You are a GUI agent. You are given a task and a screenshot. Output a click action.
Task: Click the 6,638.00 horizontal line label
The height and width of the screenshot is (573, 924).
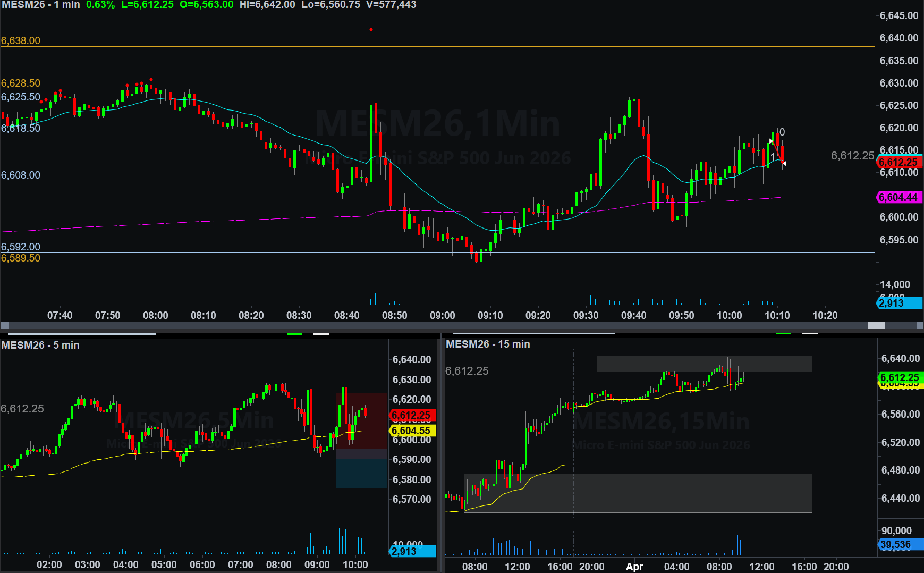(x=21, y=41)
